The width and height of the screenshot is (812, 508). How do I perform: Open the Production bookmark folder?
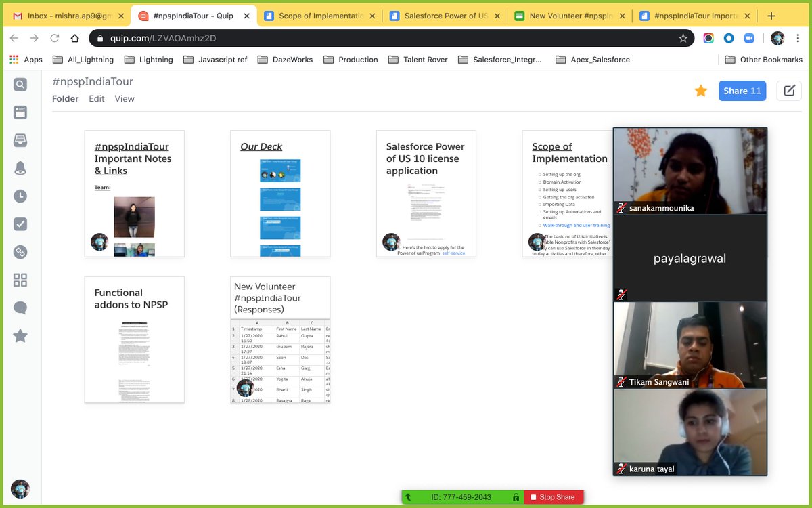351,60
